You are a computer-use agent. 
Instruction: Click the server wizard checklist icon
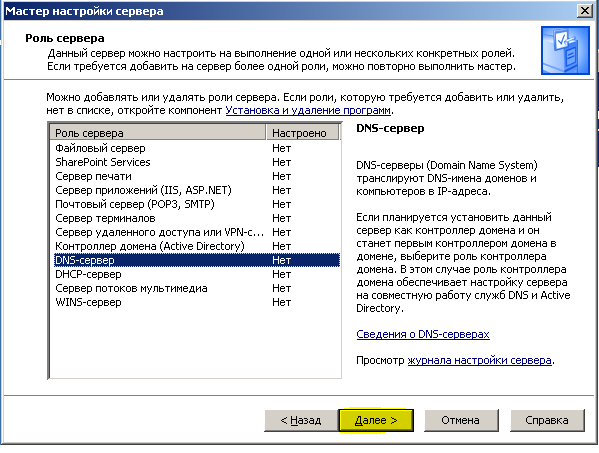[x=565, y=50]
